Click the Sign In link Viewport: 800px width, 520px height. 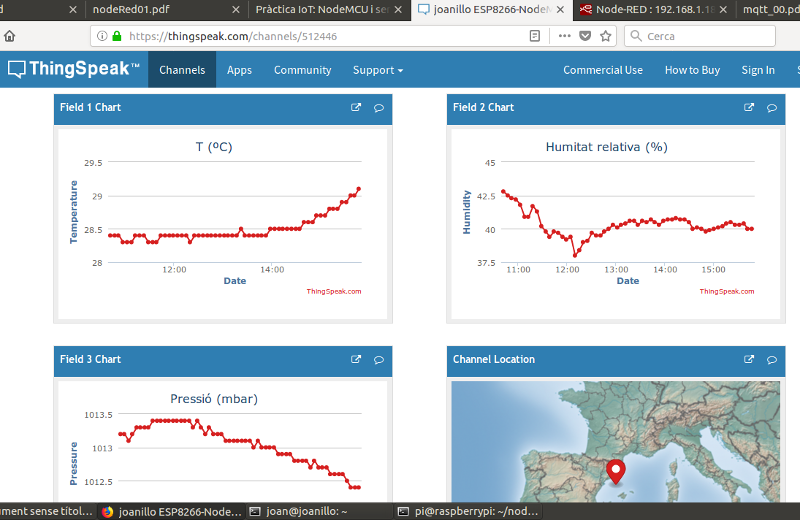[x=758, y=70]
